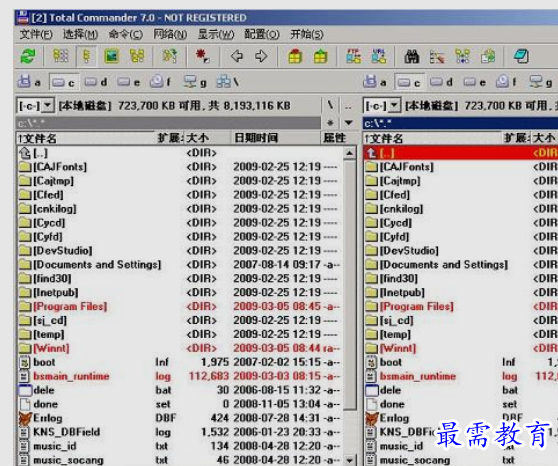Screen dimensions: 558x466
Task: Open left panel drive dropdown [-c-]
Action: [35, 105]
